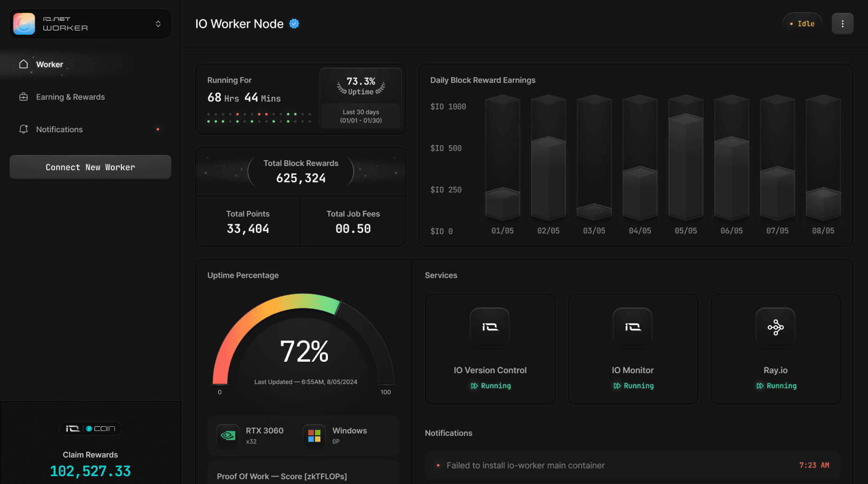This screenshot has height=484, width=868.
Task: Click the bell icon beside Notifications
Action: click(24, 130)
